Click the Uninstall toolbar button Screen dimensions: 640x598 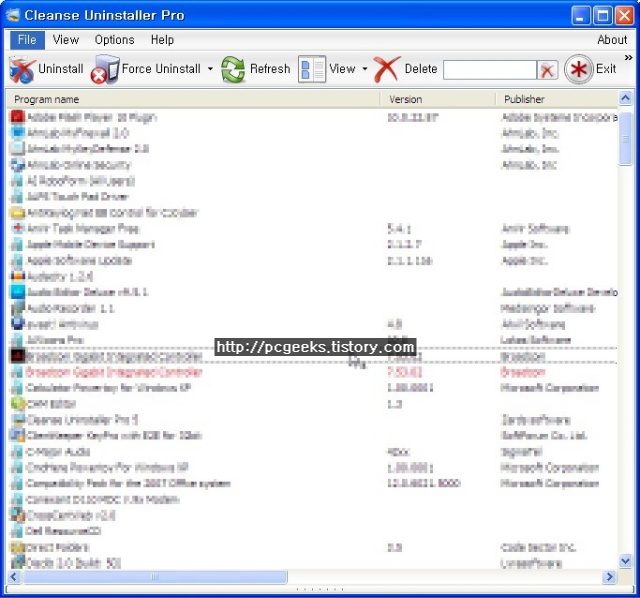click(x=46, y=69)
